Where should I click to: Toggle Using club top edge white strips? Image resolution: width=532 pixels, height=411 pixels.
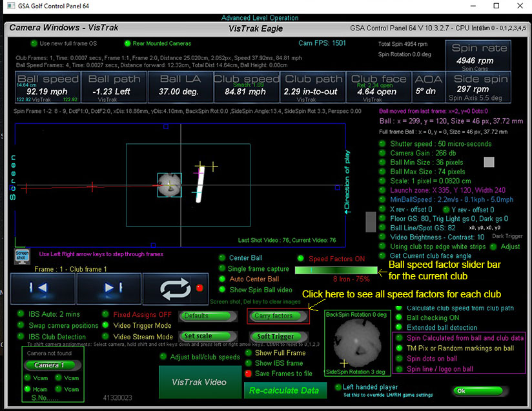382,246
